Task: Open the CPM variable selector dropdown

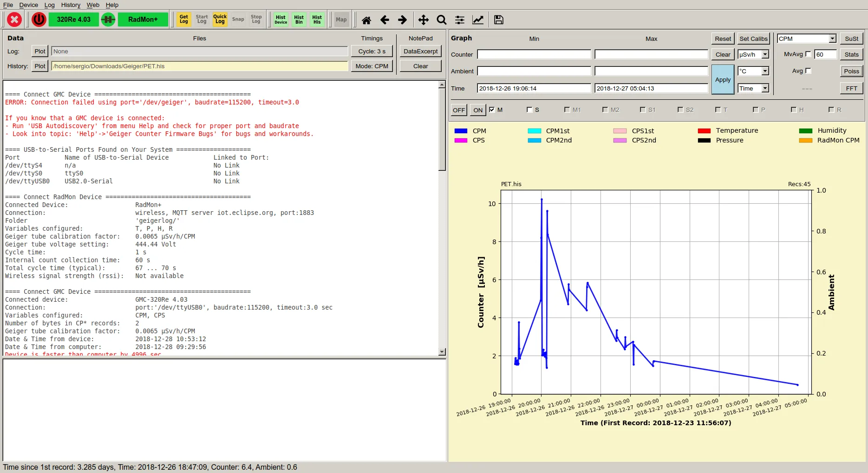Action: pos(807,39)
